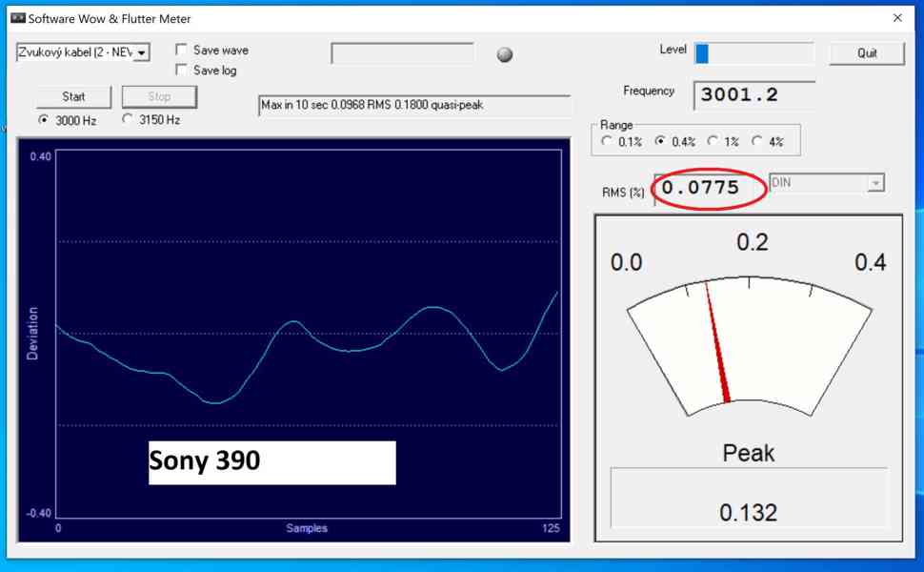Enable the Save wave checkbox
The width and height of the screenshot is (924, 572).
(182, 51)
